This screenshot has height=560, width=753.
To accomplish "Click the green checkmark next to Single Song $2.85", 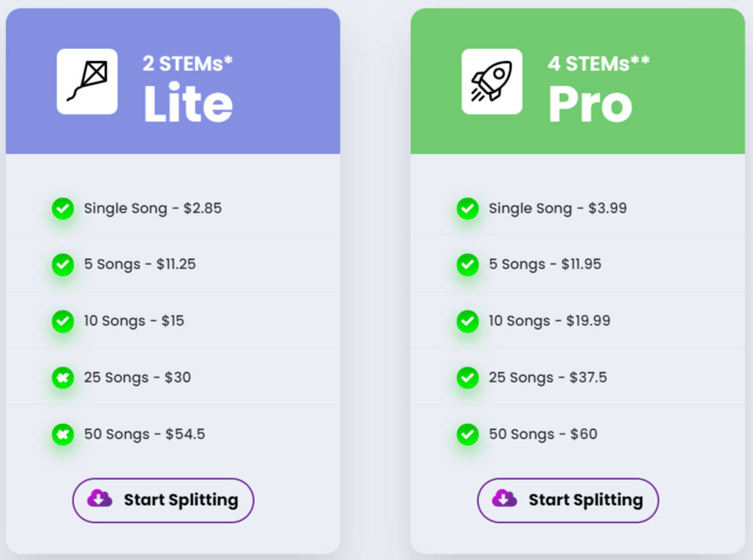I will [63, 209].
